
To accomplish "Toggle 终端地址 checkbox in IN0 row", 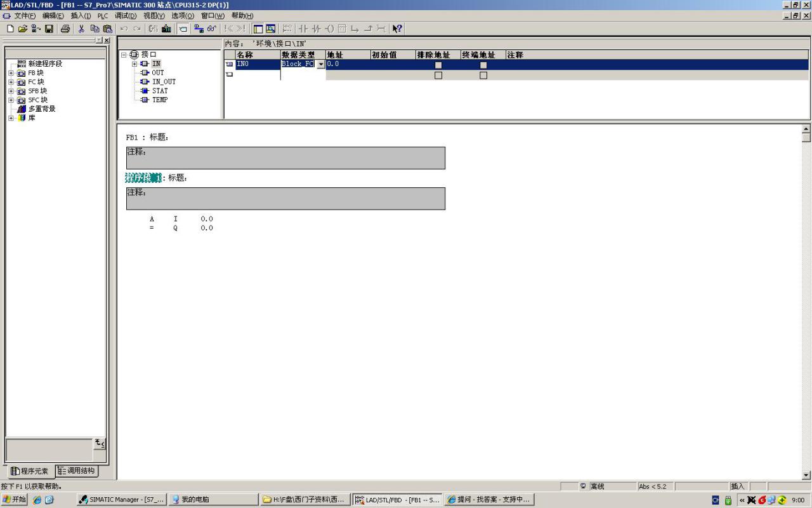I will pos(483,65).
